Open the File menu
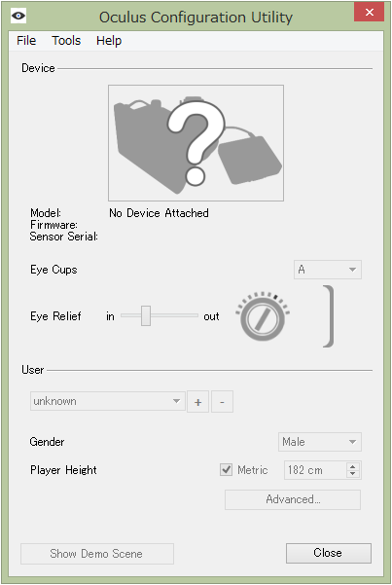 click(x=26, y=40)
